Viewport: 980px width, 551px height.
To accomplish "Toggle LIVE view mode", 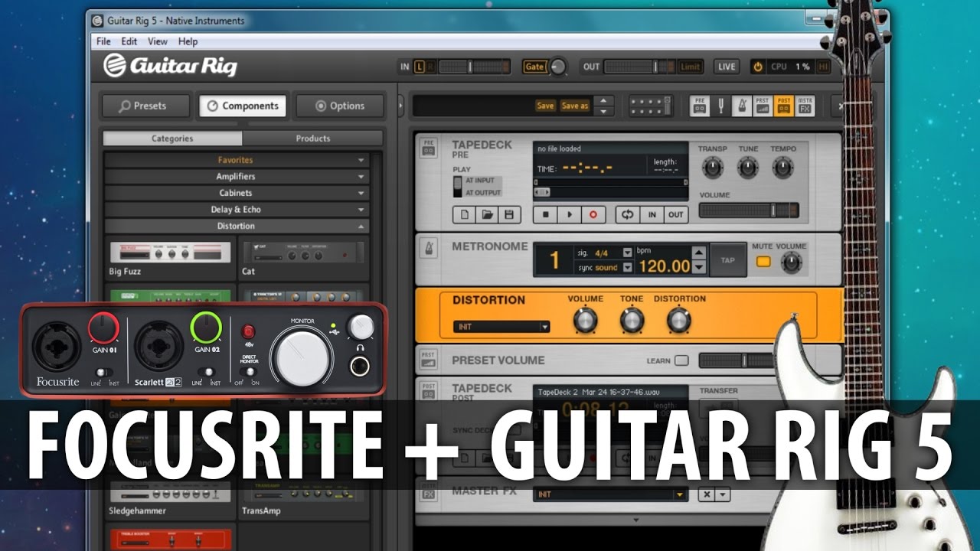I will [727, 67].
